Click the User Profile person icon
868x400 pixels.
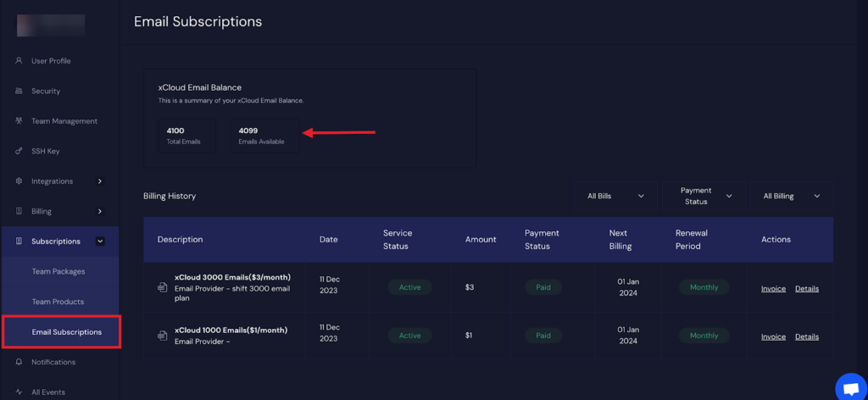19,61
